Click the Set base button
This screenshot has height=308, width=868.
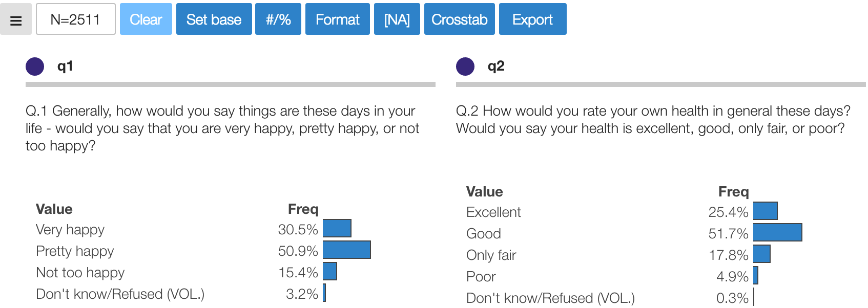click(x=214, y=19)
